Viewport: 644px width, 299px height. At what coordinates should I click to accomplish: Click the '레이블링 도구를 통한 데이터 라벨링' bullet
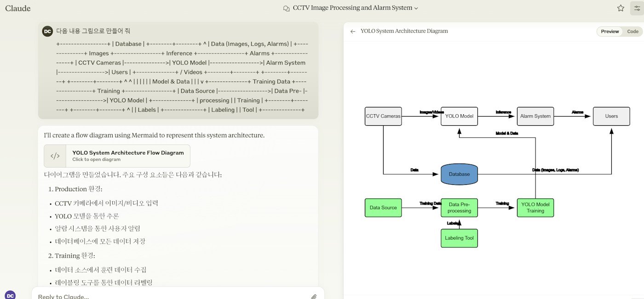pyautogui.click(x=103, y=282)
